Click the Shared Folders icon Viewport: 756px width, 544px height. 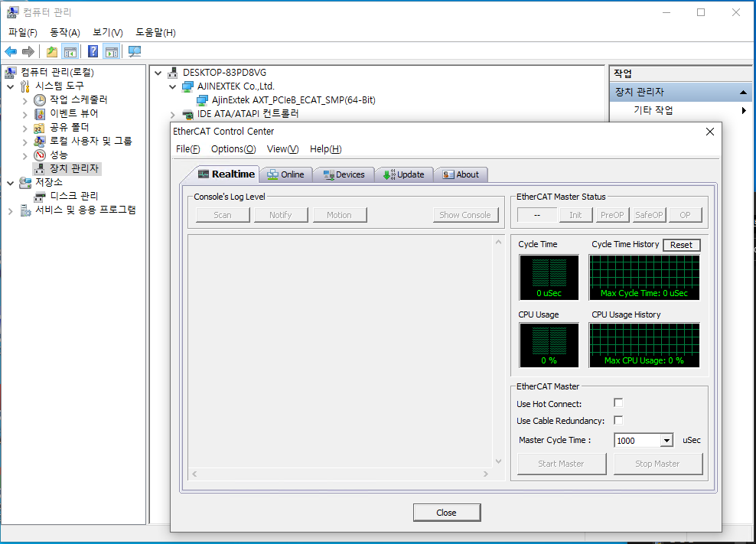point(40,128)
